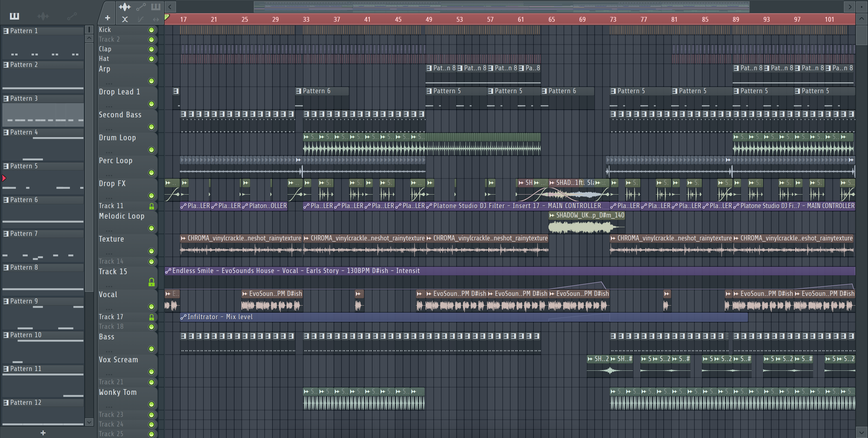Open the first EvoSoun..PM D#ish vocal clip menu
868x438 pixels.
pyautogui.click(x=245, y=294)
